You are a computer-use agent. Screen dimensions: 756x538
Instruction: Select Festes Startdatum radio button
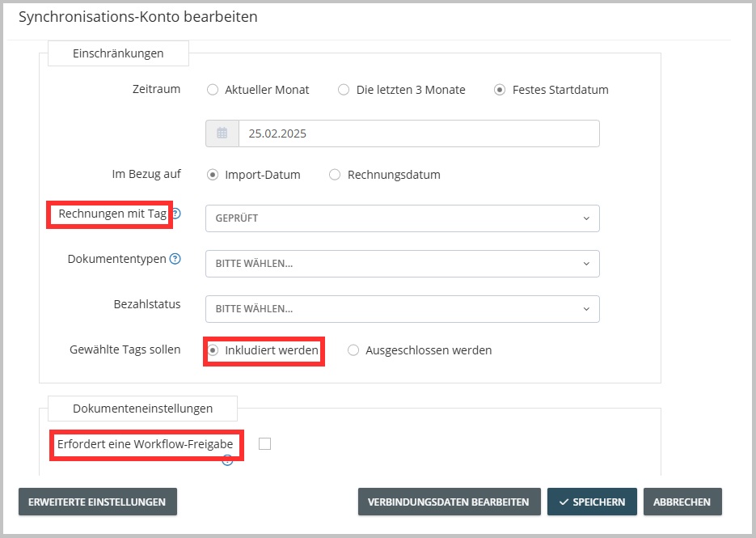tap(500, 90)
